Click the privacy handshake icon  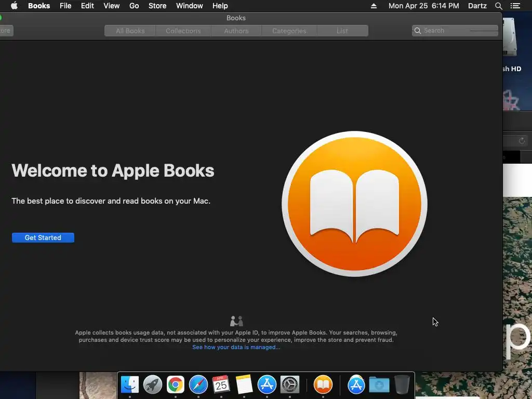click(x=236, y=321)
